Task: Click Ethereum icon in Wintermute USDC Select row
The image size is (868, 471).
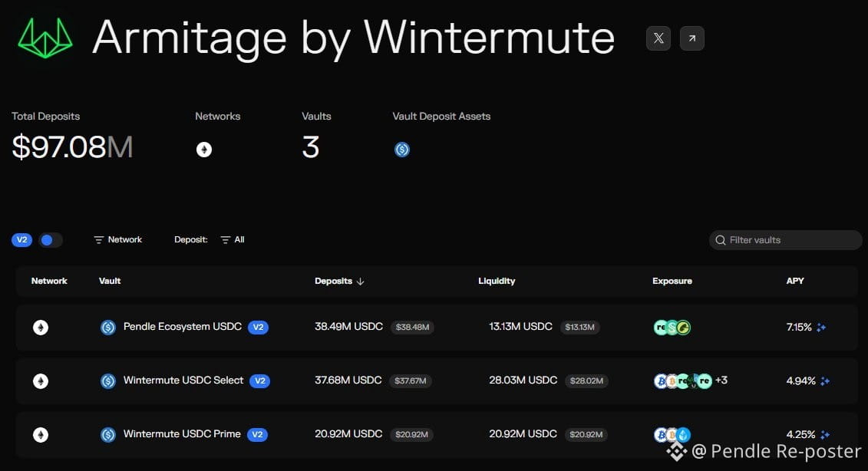Action: point(41,381)
